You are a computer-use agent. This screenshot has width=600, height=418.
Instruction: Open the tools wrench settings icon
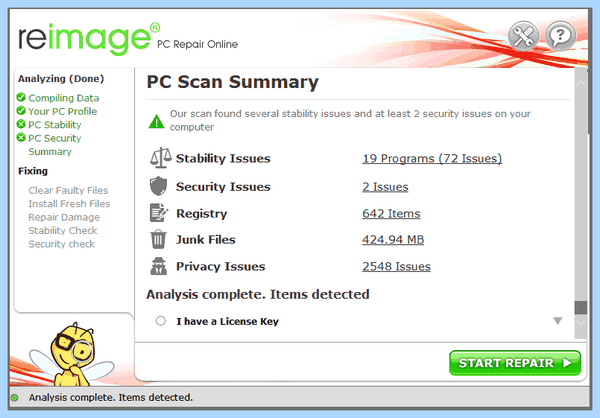[523, 36]
